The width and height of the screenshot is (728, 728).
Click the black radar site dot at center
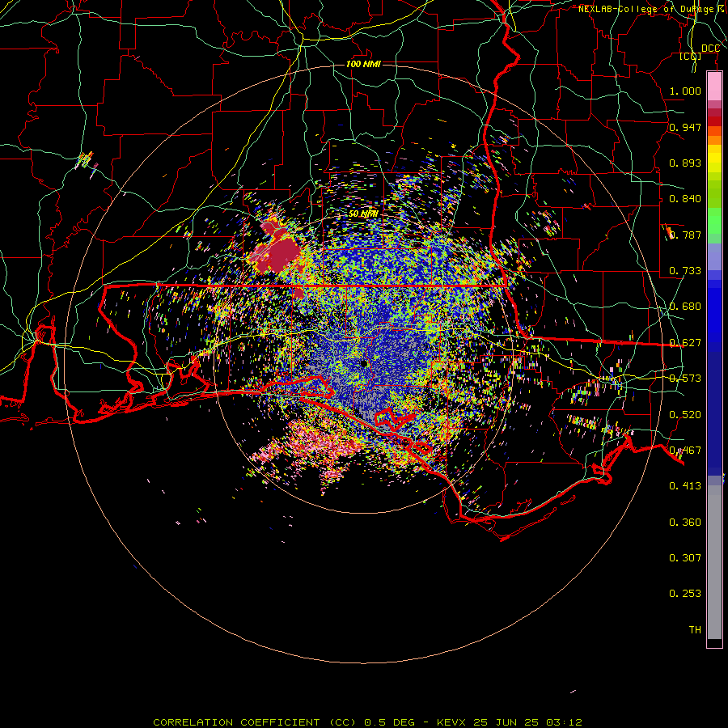click(x=363, y=363)
